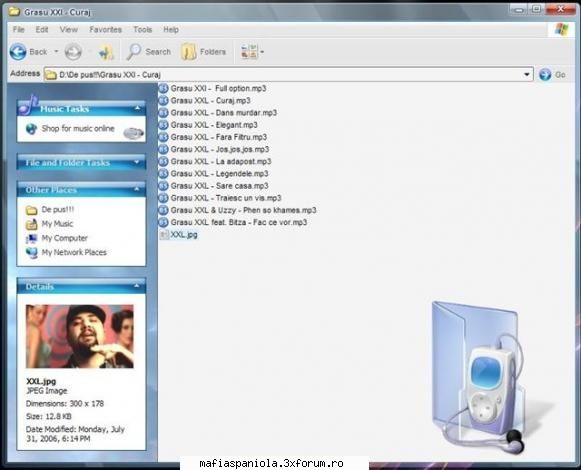Image resolution: width=581 pixels, height=470 pixels.
Task: Collapse the Other Places panel
Action: [137, 189]
